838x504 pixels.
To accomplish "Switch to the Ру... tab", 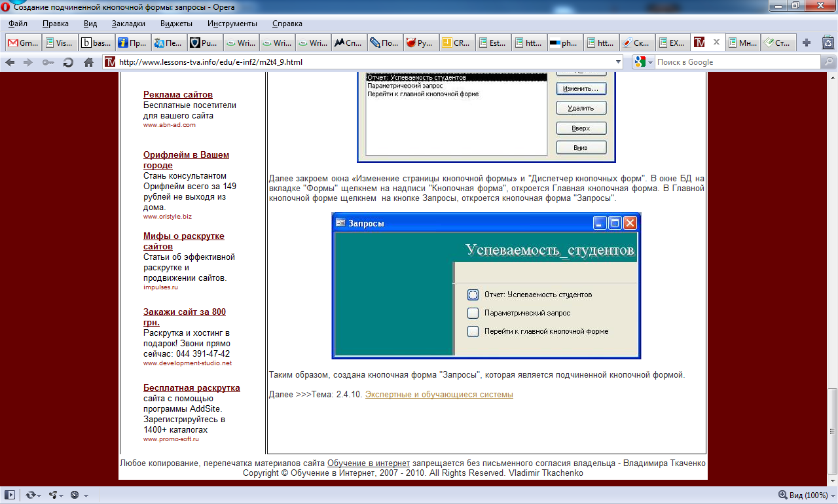I will pos(421,43).
